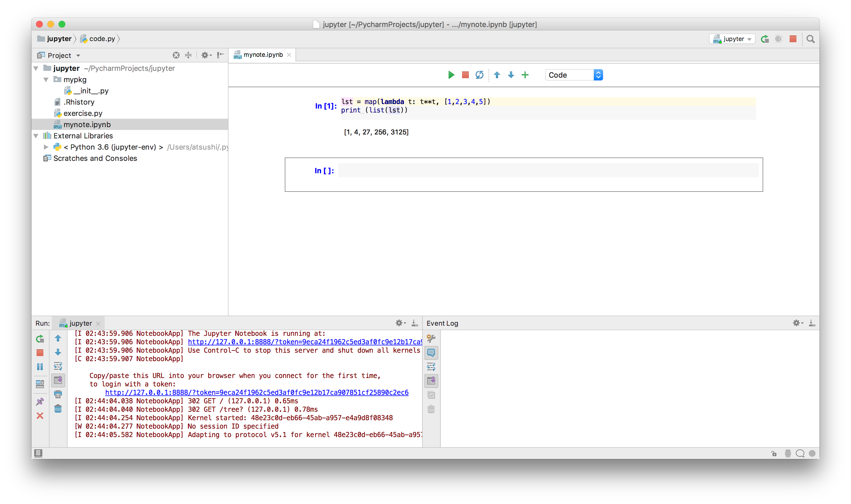
Task: Open the Code cell type dropdown
Action: pyautogui.click(x=574, y=75)
